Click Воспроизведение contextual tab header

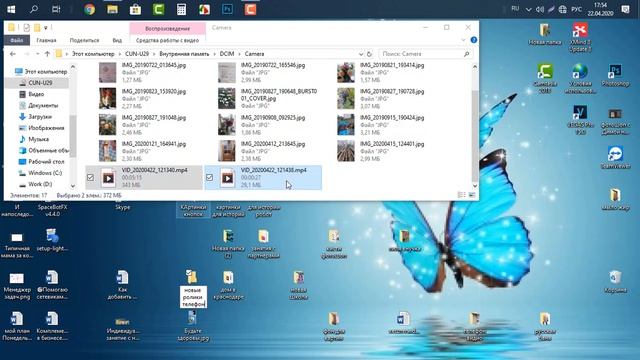(167, 28)
